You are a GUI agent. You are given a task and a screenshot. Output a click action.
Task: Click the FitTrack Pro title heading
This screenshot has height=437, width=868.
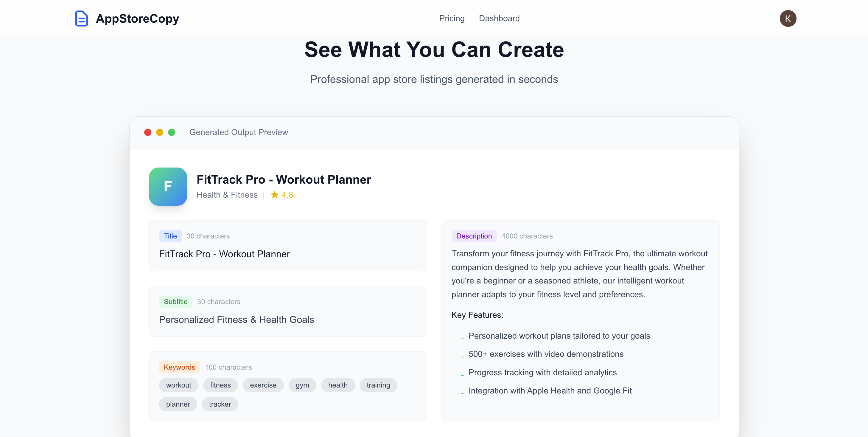(284, 179)
